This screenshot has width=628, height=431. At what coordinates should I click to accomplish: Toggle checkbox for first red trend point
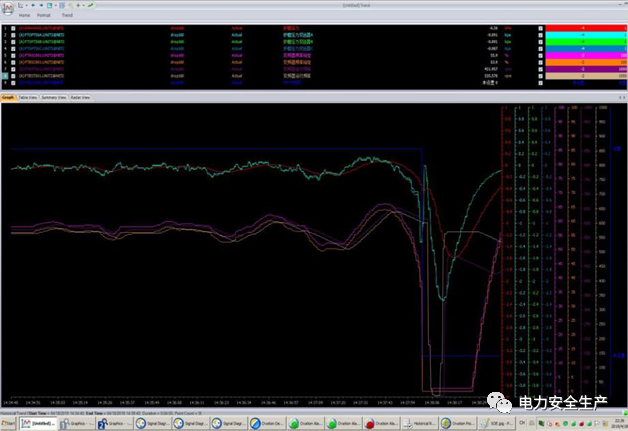pos(12,28)
